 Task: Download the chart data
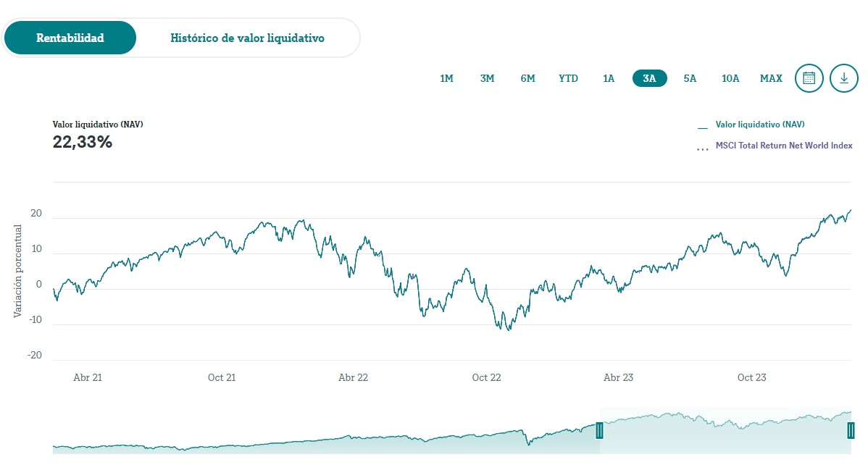843,78
